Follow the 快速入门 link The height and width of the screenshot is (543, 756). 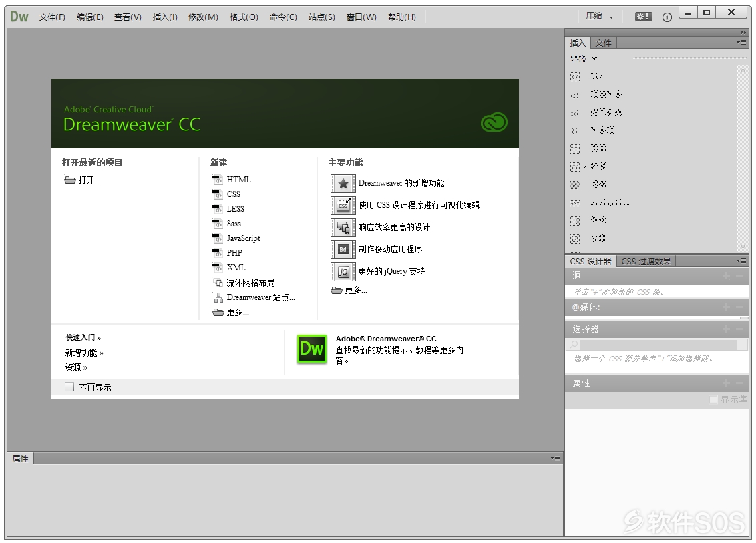(83, 337)
